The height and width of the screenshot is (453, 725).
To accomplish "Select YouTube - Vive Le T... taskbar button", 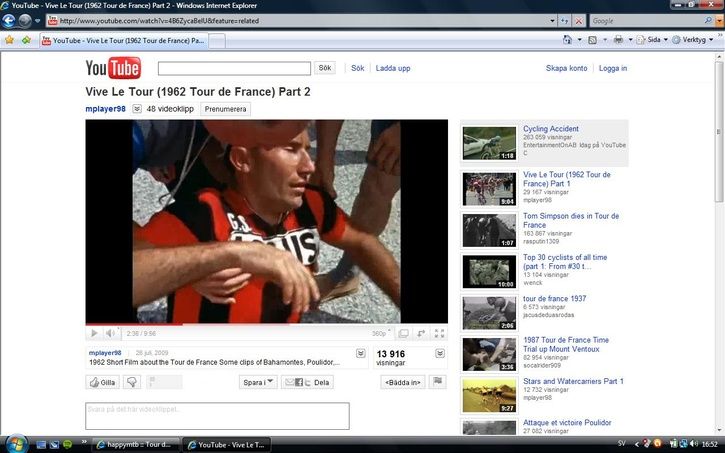I will (227, 445).
